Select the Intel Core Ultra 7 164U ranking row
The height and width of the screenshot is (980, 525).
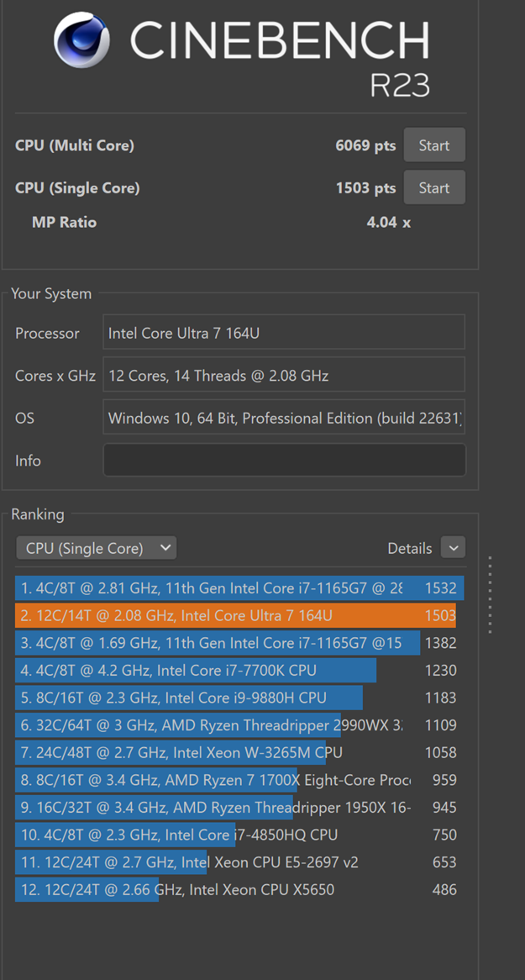235,615
